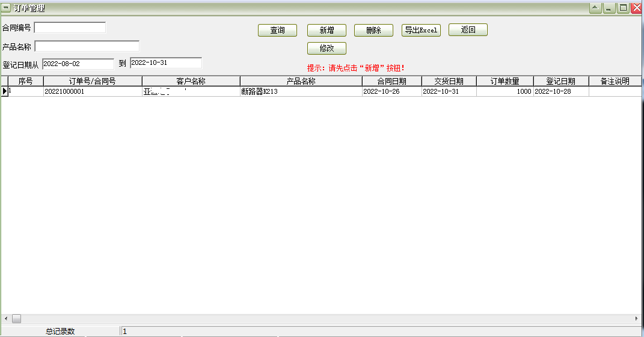644x337 pixels.
Task: Click the 返回 button
Action: [x=468, y=29]
